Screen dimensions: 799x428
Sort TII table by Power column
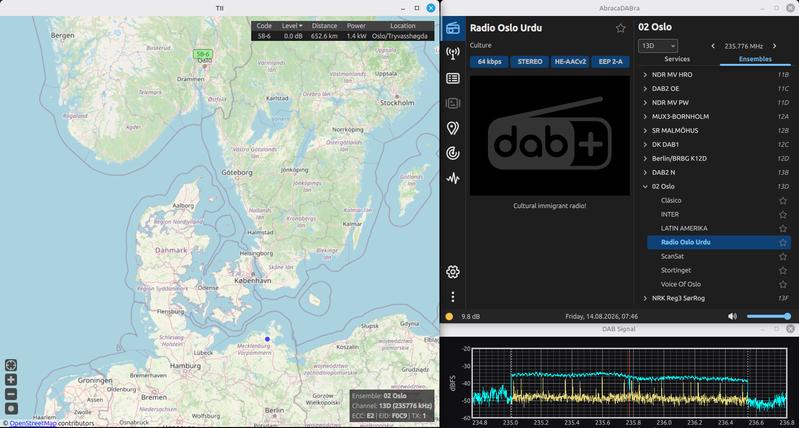coord(356,25)
